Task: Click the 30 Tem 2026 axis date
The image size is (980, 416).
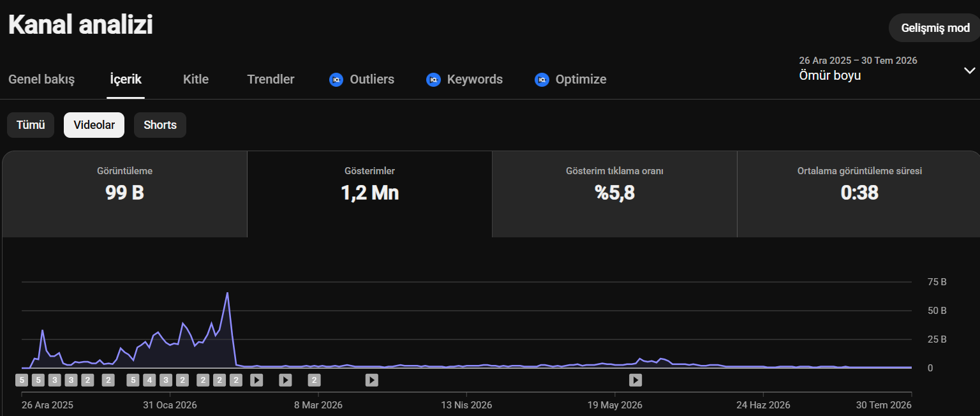Action: [x=884, y=405]
